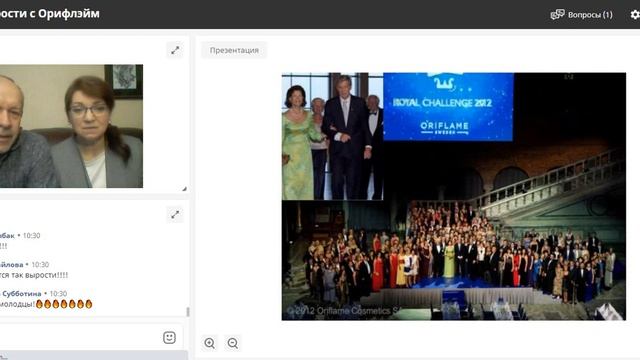The width and height of the screenshot is (640, 360).
Task: Click the chat message with fire emojis
Action: click(x=46, y=304)
